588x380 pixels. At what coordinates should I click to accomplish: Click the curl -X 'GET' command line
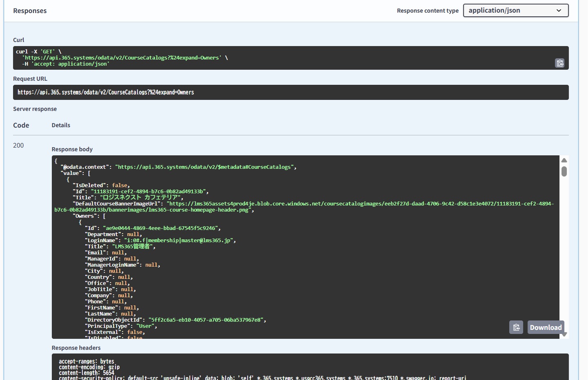pyautogui.click(x=39, y=52)
